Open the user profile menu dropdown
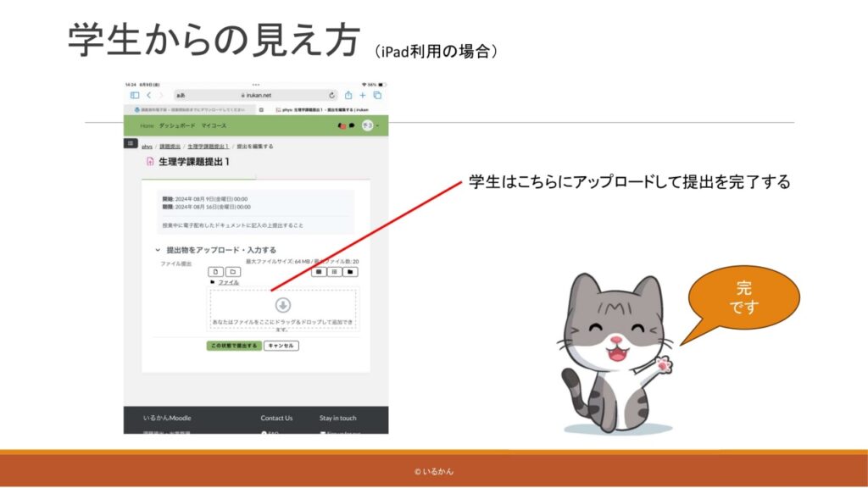This screenshot has width=868, height=488. pos(370,125)
